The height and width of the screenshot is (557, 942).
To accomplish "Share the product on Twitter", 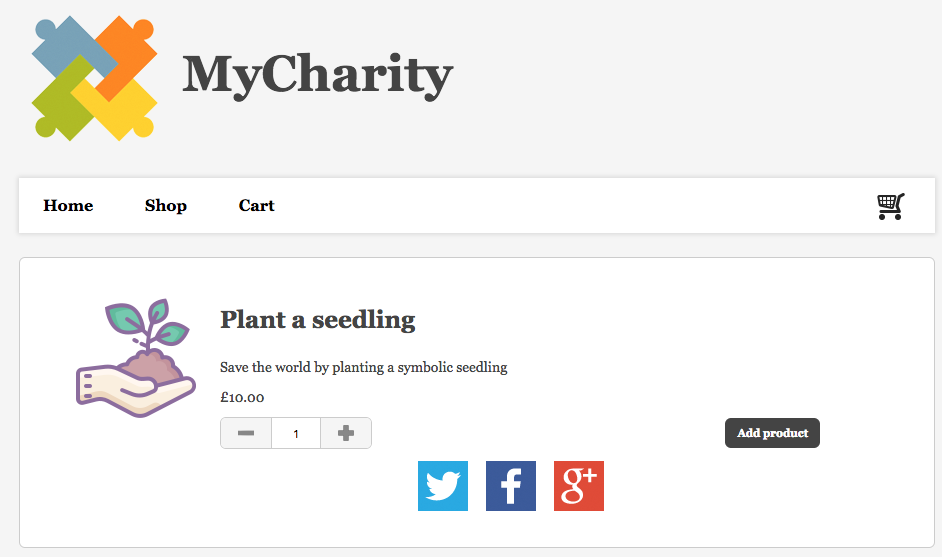I will (x=443, y=486).
